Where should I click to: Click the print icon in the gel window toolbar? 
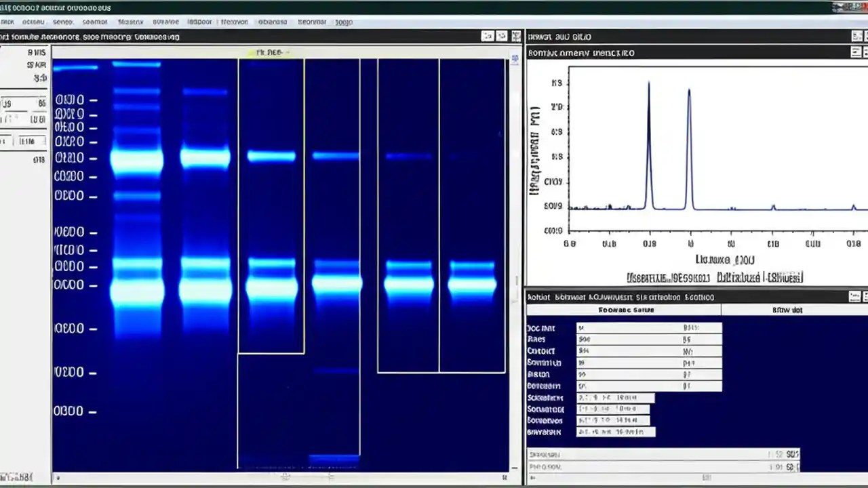click(x=502, y=37)
